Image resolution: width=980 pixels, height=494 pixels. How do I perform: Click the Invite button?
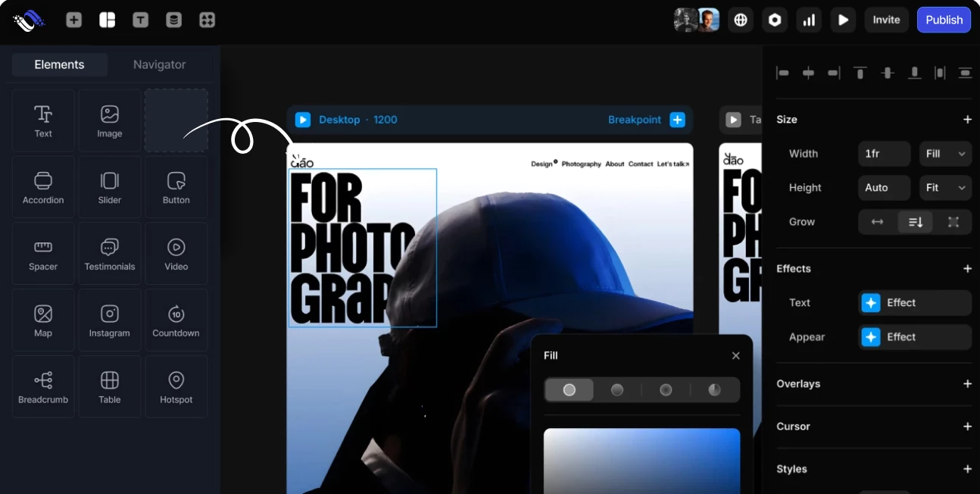[886, 20]
